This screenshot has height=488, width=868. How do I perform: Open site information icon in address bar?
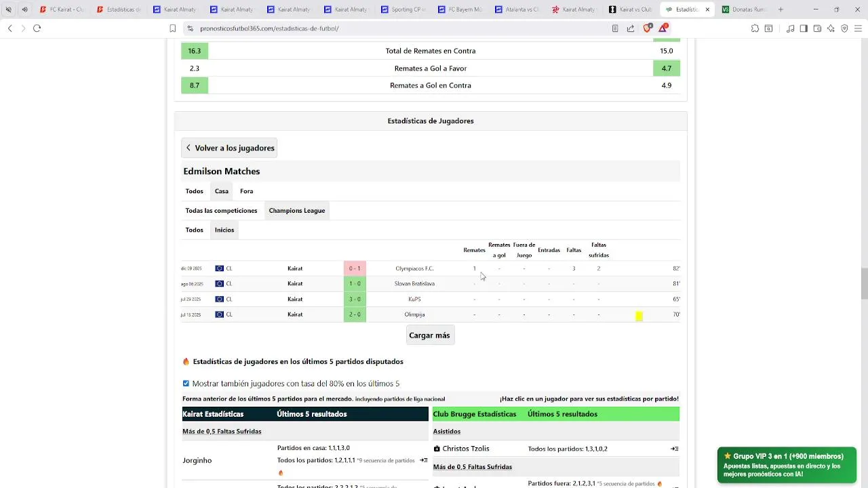click(x=190, y=28)
